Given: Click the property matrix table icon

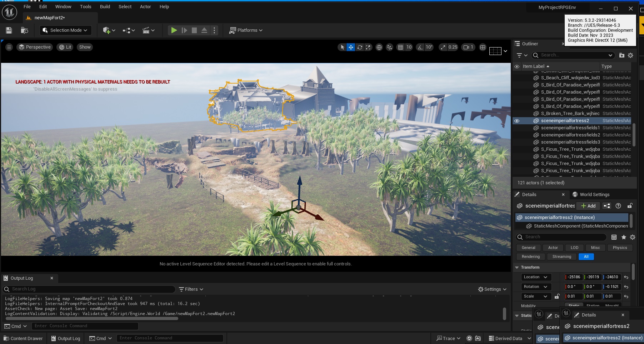Looking at the screenshot, I should click(x=614, y=237).
